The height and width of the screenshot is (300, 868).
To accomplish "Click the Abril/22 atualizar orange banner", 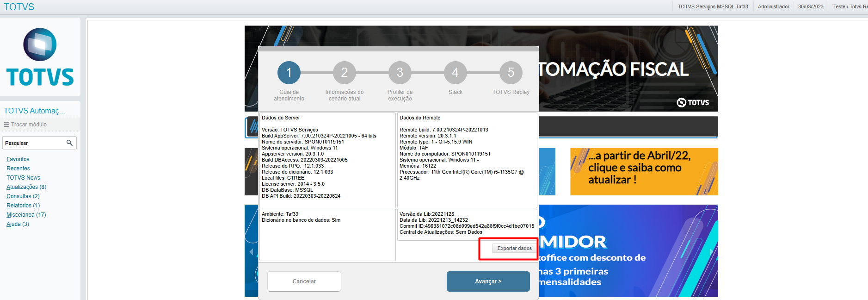I will click(x=644, y=172).
